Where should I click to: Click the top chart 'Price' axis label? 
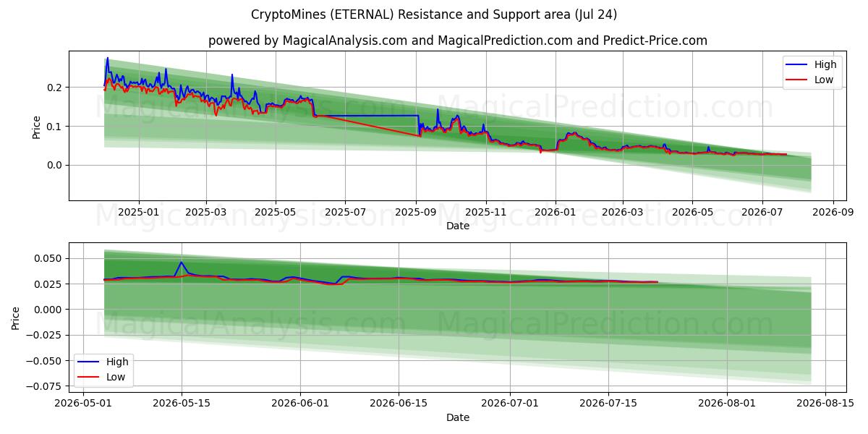(x=37, y=125)
